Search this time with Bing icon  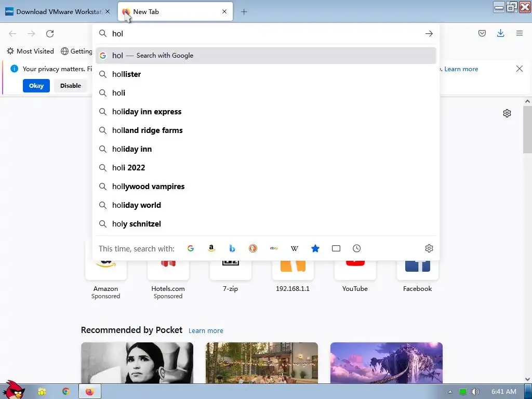[232, 248]
